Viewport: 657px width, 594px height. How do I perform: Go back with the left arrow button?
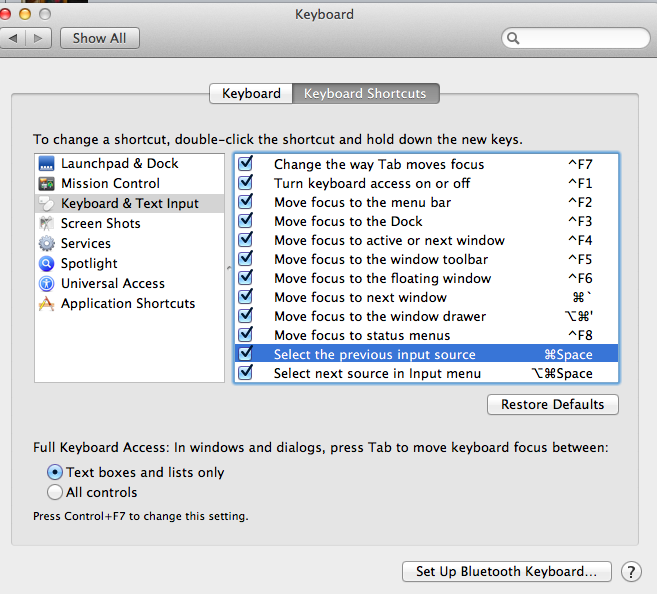[15, 38]
